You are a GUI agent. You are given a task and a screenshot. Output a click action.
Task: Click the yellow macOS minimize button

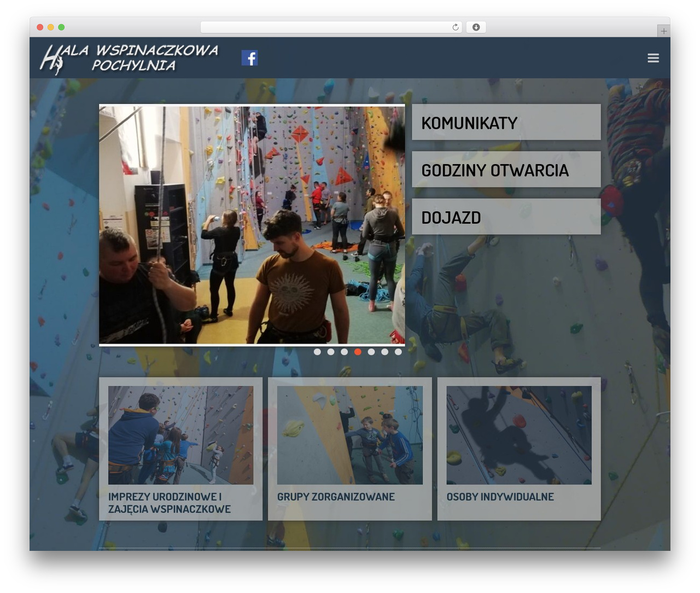coord(50,27)
